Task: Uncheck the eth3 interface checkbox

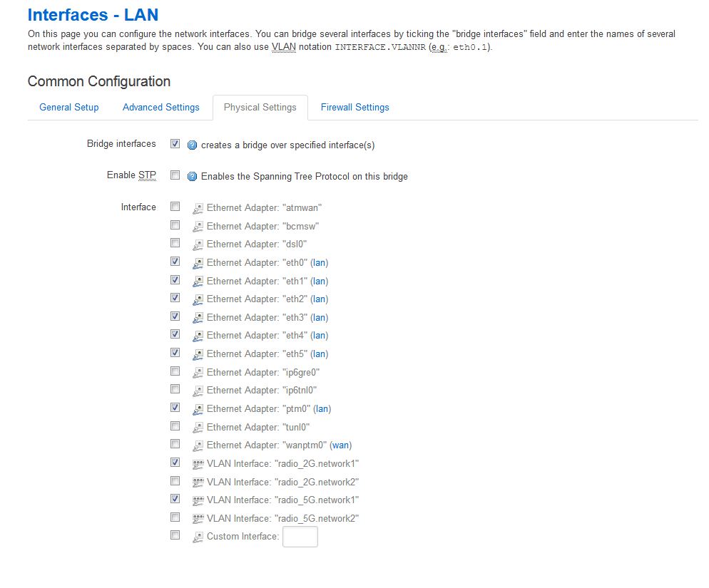Action: 175,316
